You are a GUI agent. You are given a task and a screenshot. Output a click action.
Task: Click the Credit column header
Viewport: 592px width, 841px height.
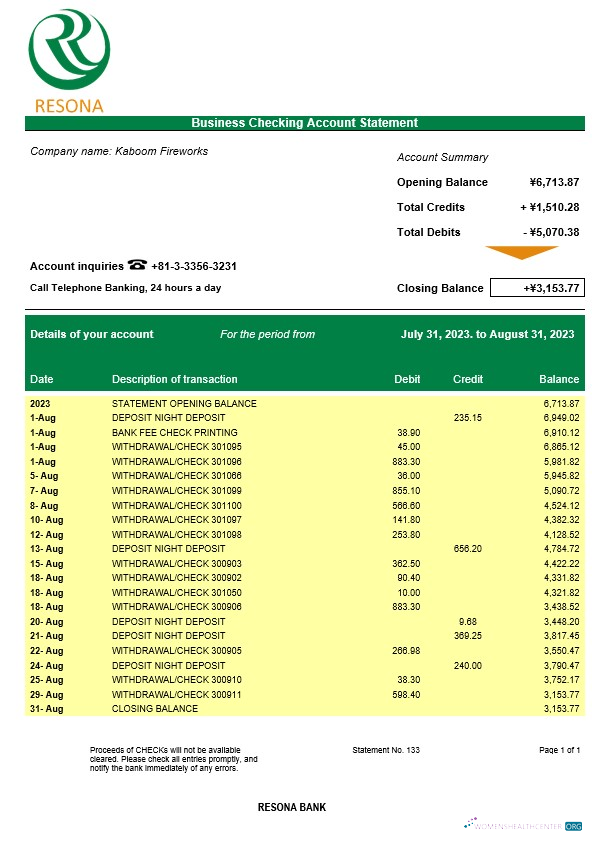coord(468,379)
